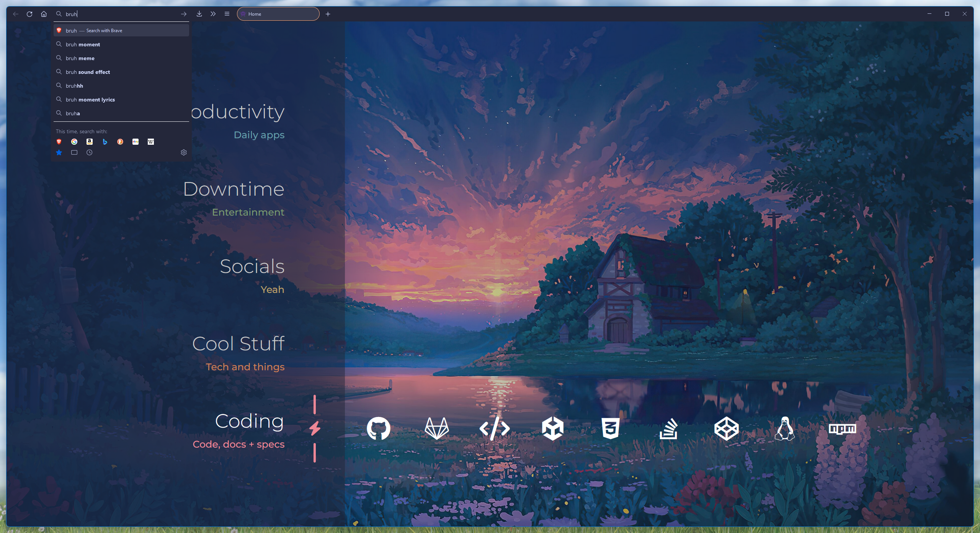Click the Linux penguin icon
The height and width of the screenshot is (533, 980).
click(x=784, y=428)
